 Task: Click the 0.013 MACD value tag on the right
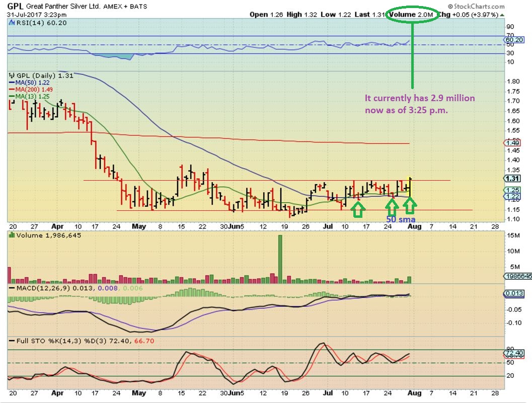514,293
